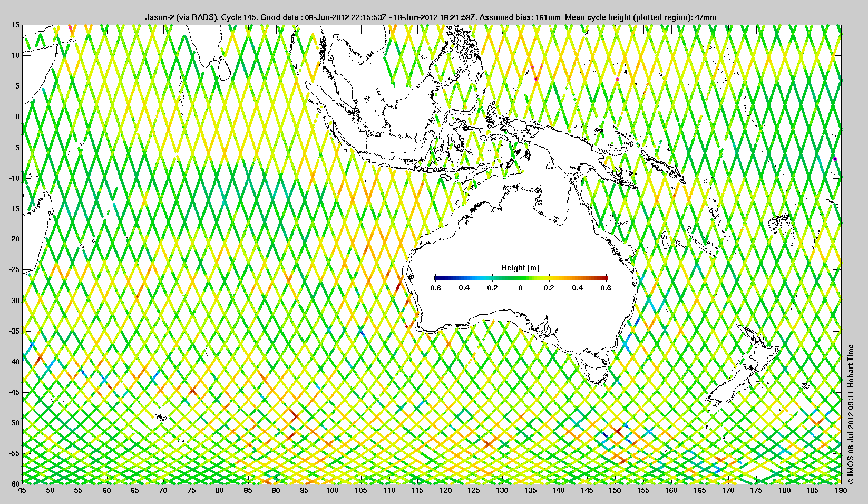Click latitude axis label "-60"
The height and width of the screenshot is (504, 868).
click(14, 483)
